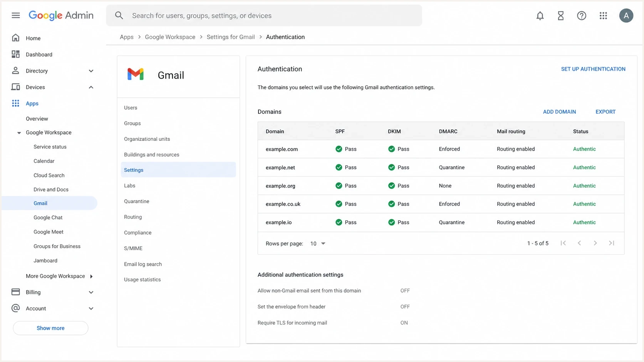Open the main hamburger menu

(x=16, y=15)
